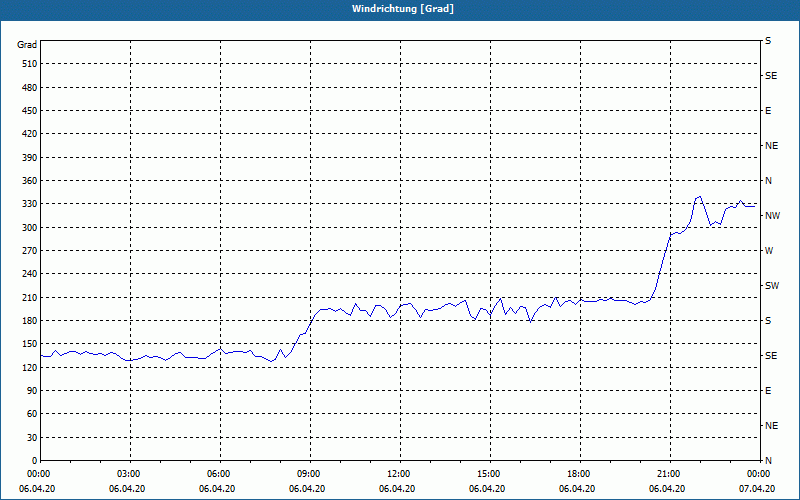
Task: Click the 270 y-axis value
Action: pyautogui.click(x=30, y=251)
